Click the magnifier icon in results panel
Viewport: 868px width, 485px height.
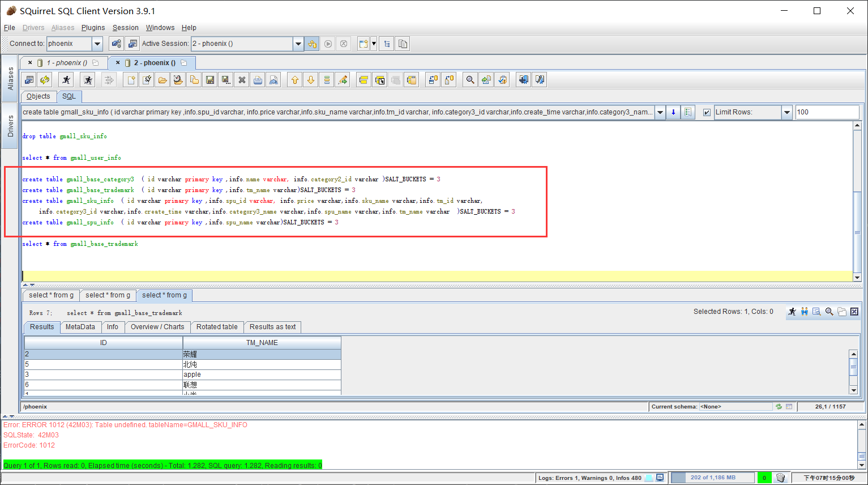[829, 312]
